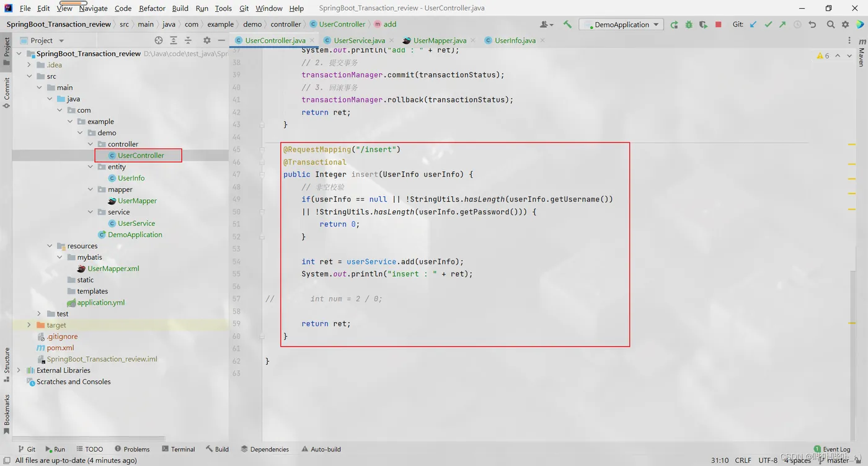Image resolution: width=868 pixels, height=466 pixels.
Task: Collapse the entity package node
Action: pos(91,167)
